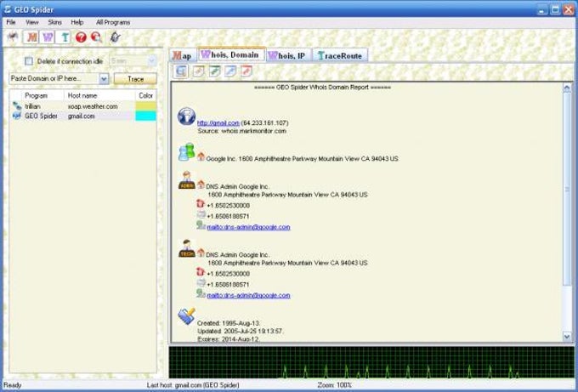Click the email icon in the tech section
The image size is (578, 392).
pyautogui.click(x=201, y=293)
